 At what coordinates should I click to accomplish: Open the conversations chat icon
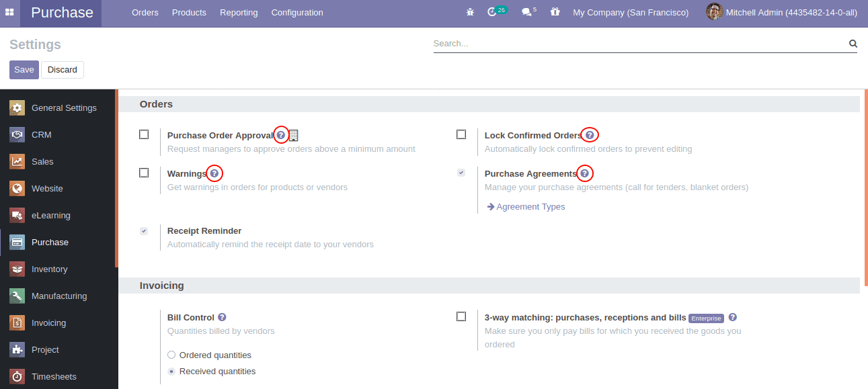pos(526,12)
